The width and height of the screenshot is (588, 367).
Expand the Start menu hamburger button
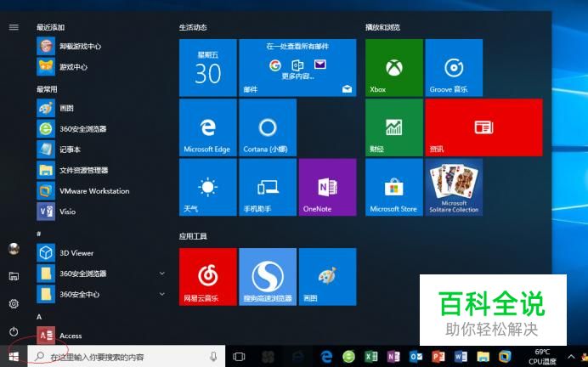pyautogui.click(x=14, y=27)
